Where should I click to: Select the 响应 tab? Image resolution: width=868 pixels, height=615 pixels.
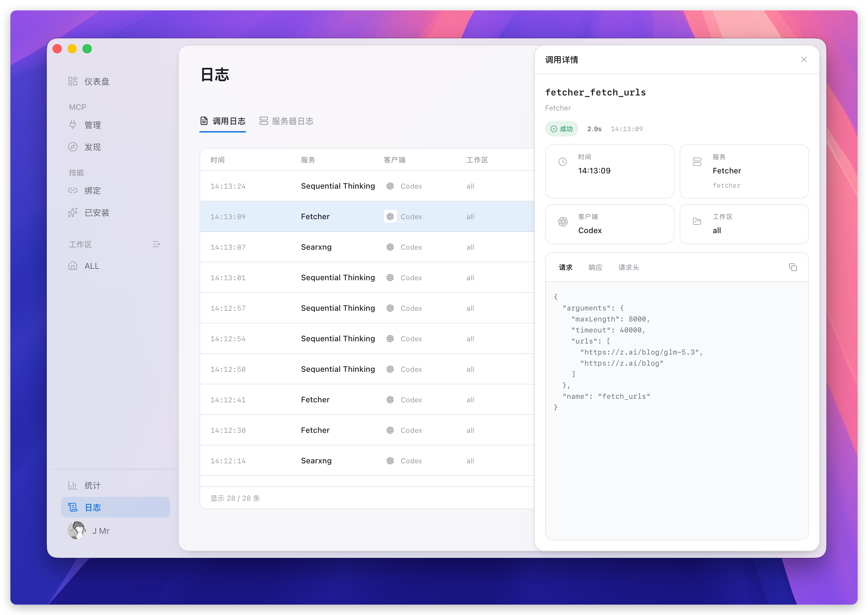[595, 267]
